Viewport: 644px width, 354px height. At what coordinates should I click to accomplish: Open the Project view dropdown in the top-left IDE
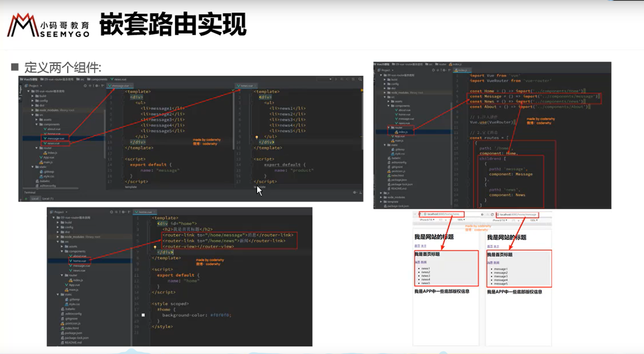point(34,86)
